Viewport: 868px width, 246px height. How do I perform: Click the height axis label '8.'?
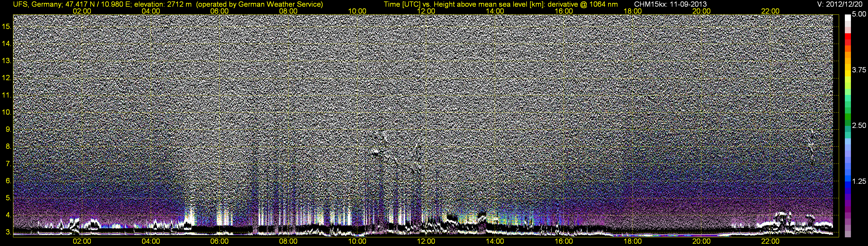click(8, 147)
